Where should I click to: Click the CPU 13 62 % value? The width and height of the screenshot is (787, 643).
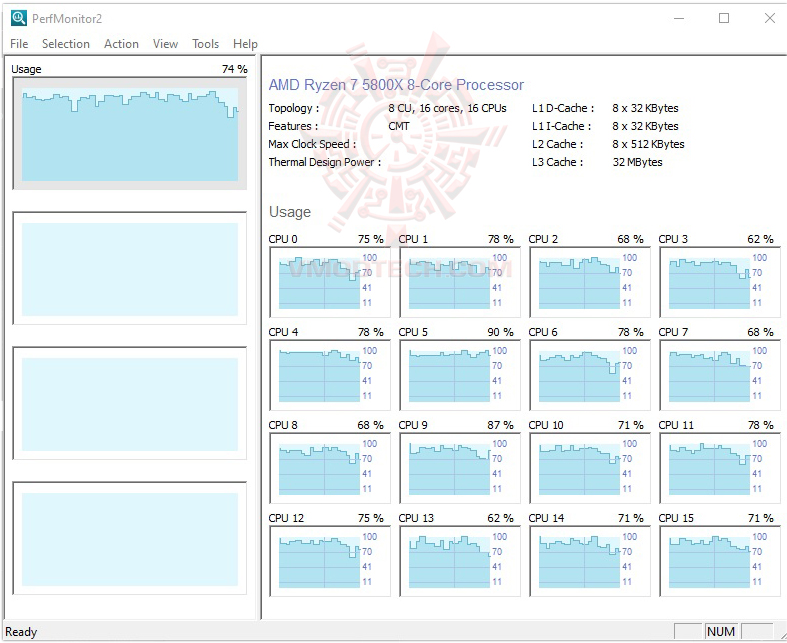pos(500,518)
